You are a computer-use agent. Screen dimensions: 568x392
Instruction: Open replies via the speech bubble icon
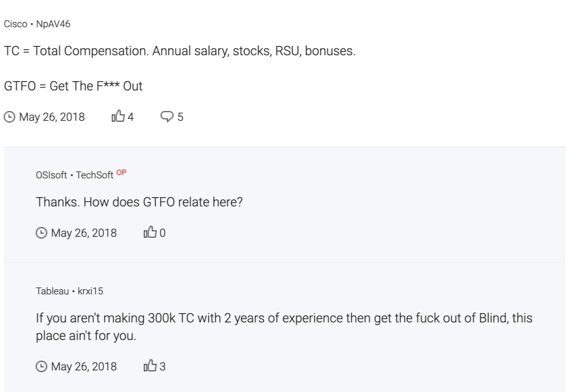(167, 117)
